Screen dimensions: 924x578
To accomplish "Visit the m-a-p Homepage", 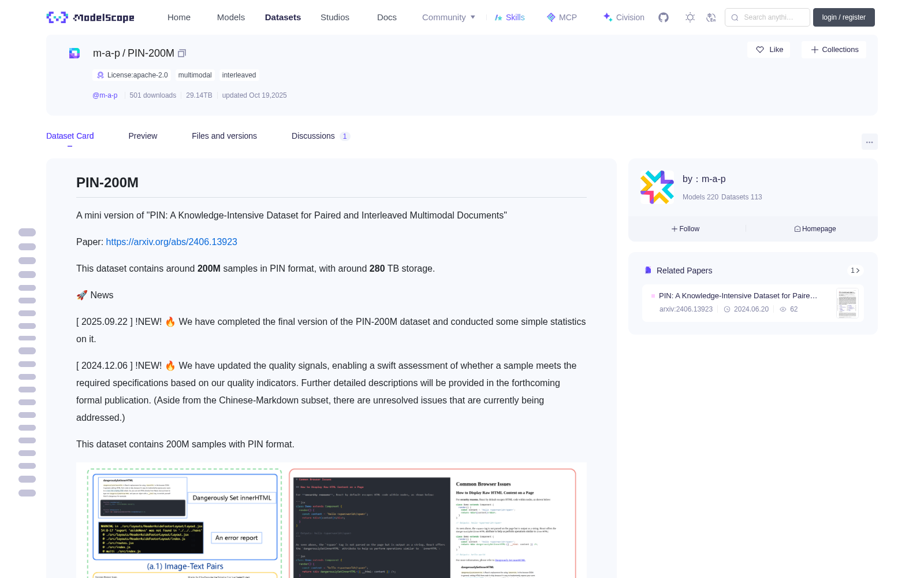I will [815, 229].
